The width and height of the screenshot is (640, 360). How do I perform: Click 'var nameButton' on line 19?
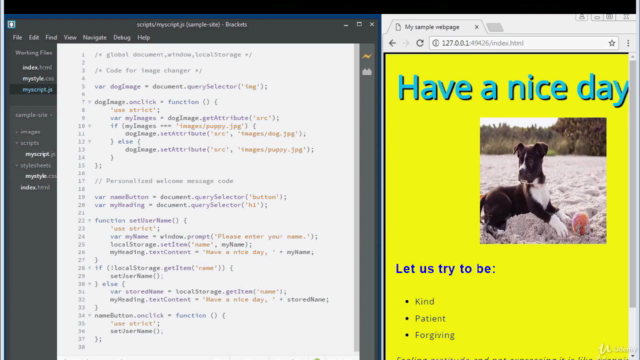coord(122,197)
